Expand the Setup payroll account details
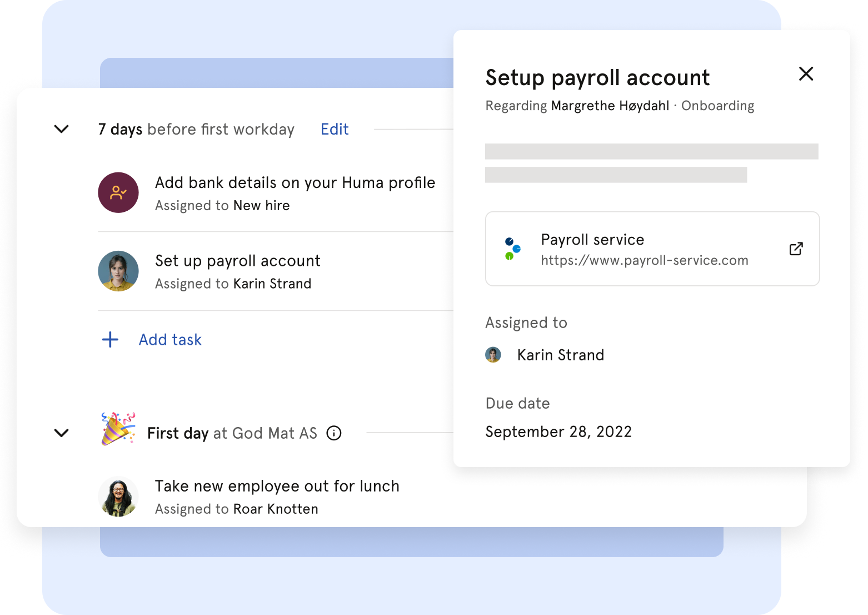Image resolution: width=868 pixels, height=615 pixels. 597,77
